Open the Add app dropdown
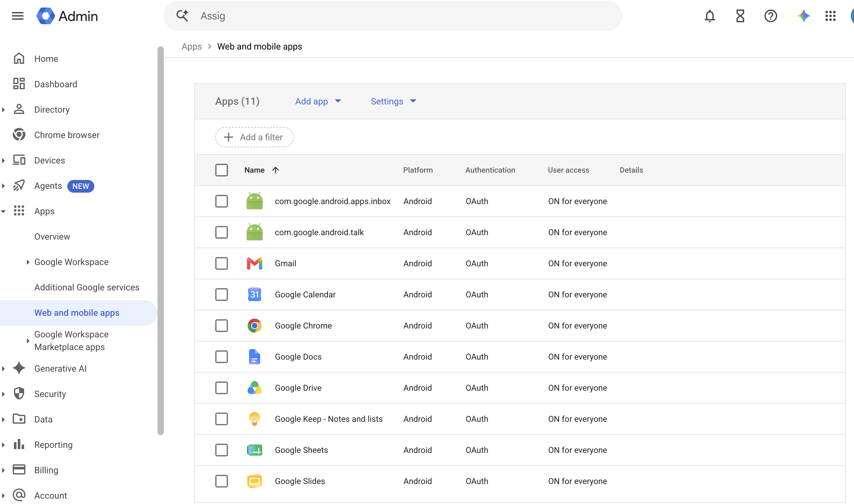 pyautogui.click(x=318, y=101)
